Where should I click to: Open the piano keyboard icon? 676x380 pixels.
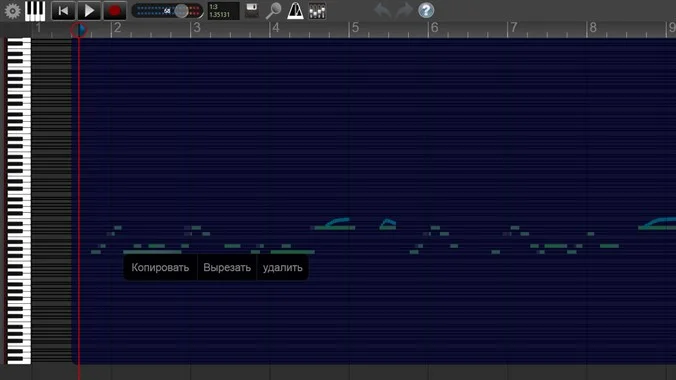click(x=35, y=11)
